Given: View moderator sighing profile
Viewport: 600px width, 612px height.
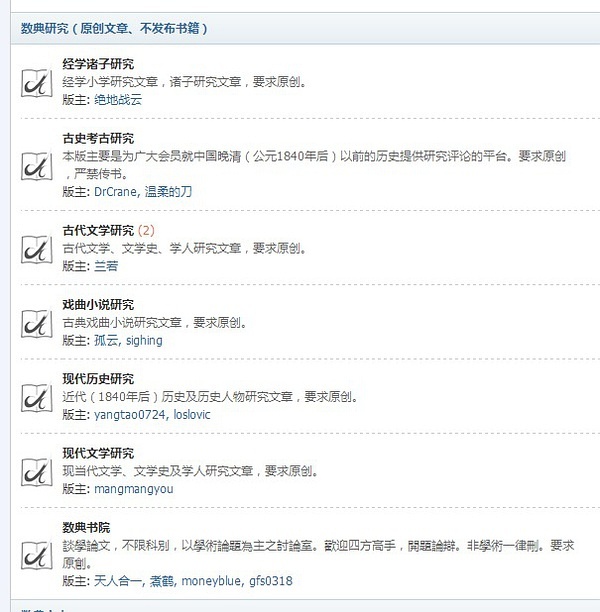Looking at the screenshot, I should (144, 341).
